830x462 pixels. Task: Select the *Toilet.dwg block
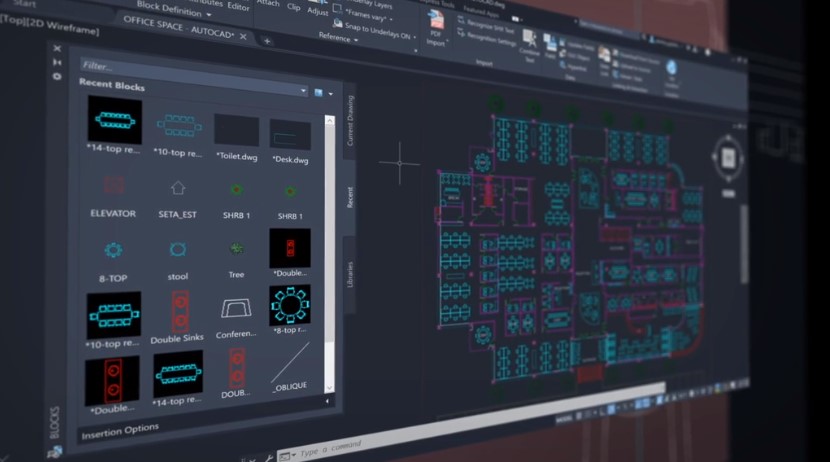237,131
